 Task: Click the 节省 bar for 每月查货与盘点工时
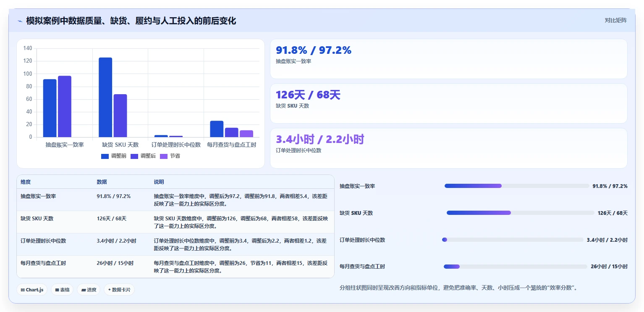(x=246, y=134)
